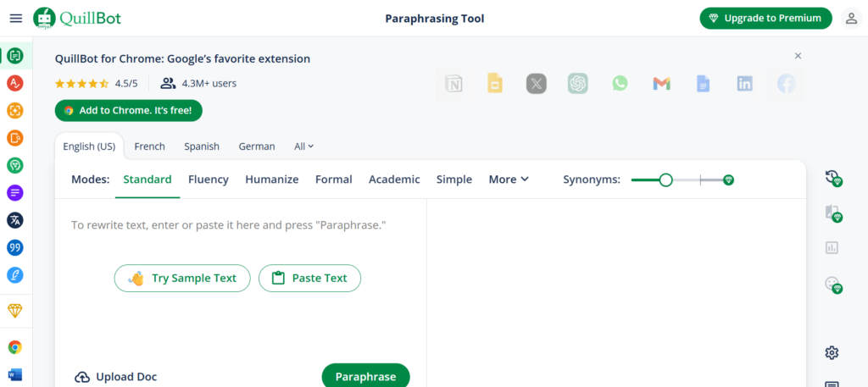Click the Synonyms slider handle

click(x=666, y=180)
